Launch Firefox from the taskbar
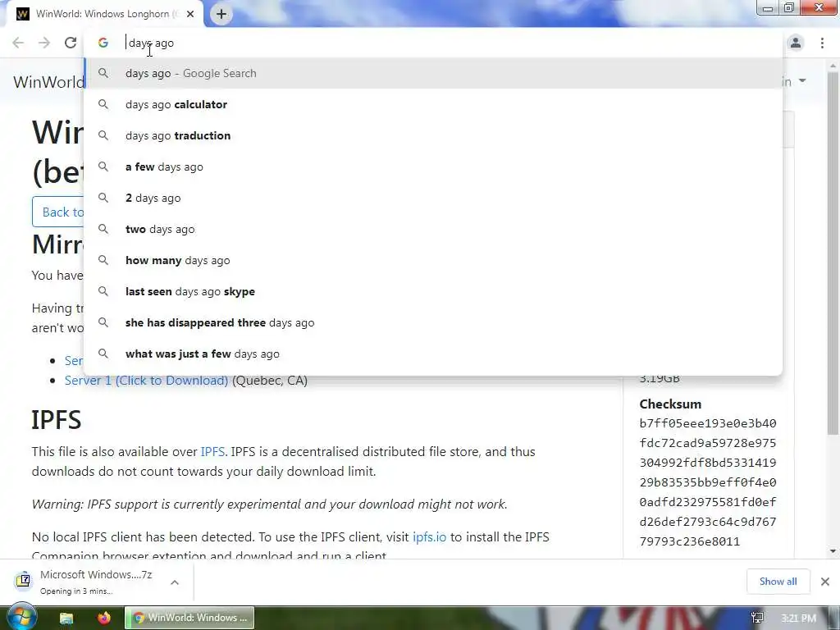 (104, 618)
